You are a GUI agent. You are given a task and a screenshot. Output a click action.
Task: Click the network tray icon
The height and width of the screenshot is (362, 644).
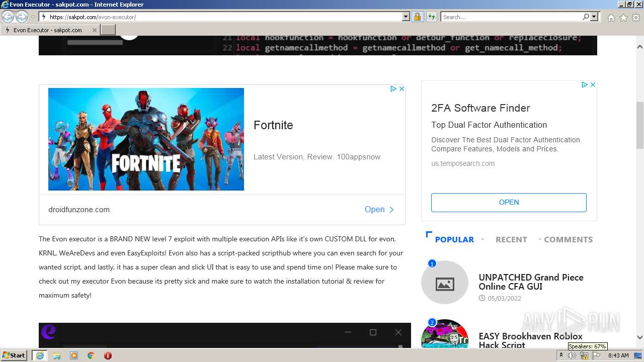(584, 355)
